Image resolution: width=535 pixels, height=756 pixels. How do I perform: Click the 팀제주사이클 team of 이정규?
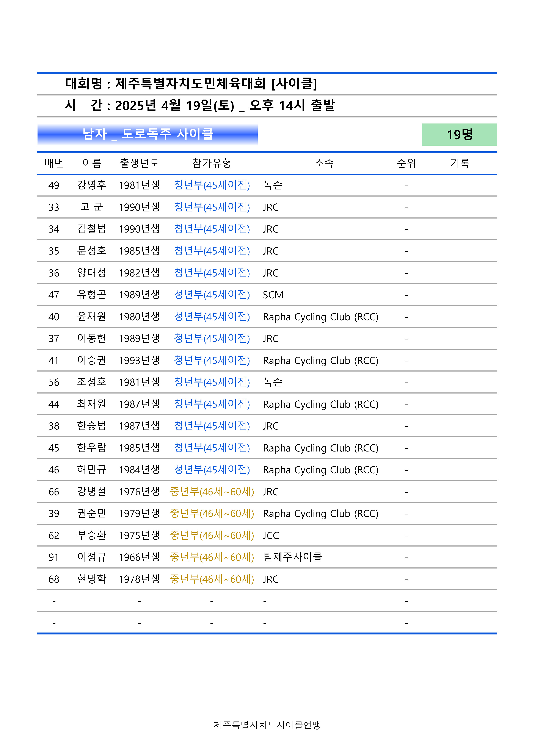click(293, 557)
